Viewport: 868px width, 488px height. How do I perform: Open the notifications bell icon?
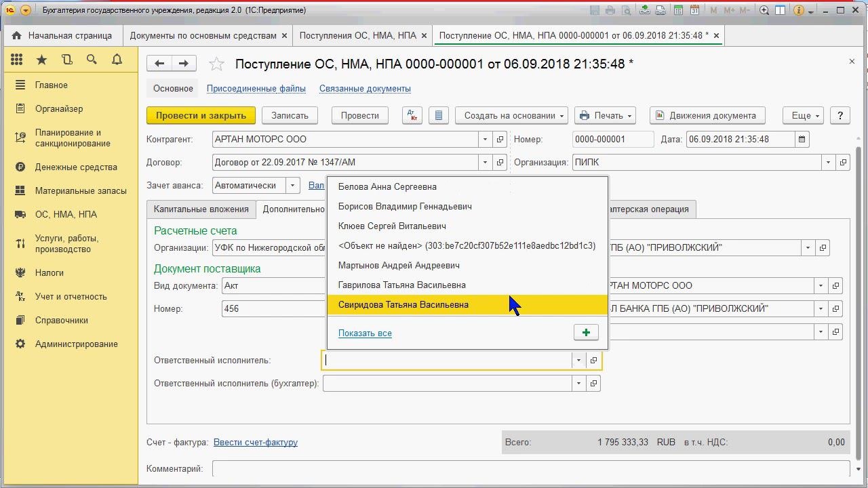coord(117,60)
